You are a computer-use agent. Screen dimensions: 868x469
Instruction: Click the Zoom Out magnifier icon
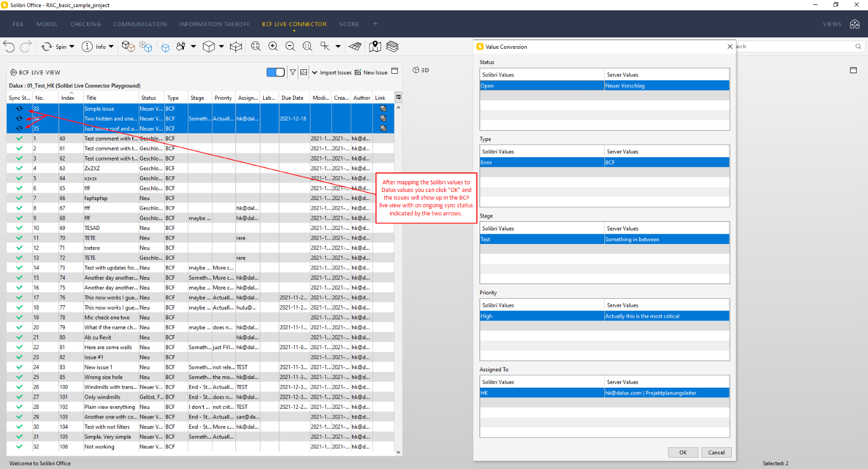(x=290, y=47)
